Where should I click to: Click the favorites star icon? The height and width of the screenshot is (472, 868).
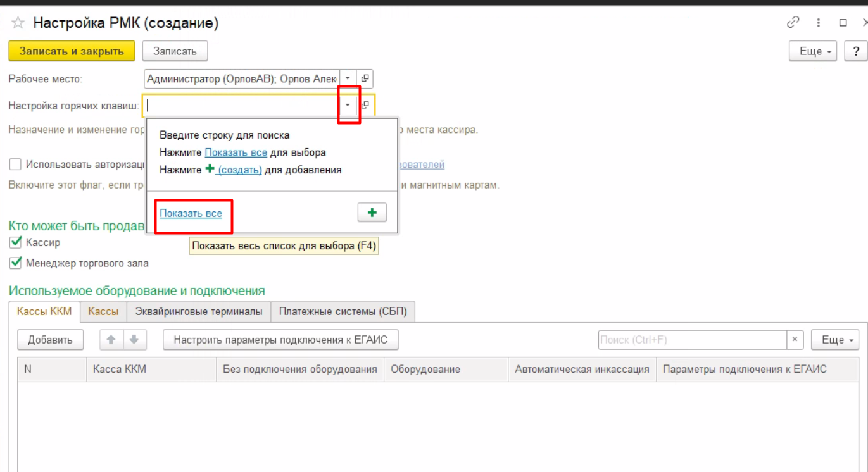click(18, 23)
